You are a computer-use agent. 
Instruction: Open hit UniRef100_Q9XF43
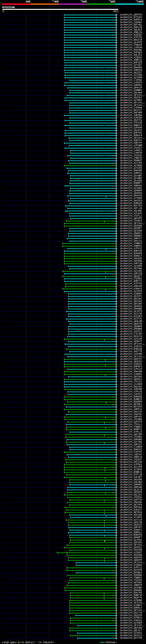(x=131, y=15)
